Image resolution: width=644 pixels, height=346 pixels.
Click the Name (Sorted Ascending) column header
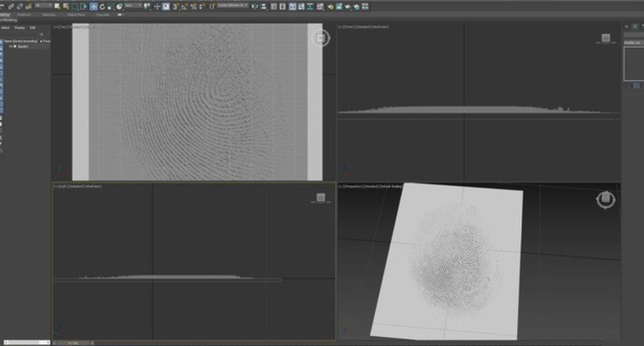(21, 41)
